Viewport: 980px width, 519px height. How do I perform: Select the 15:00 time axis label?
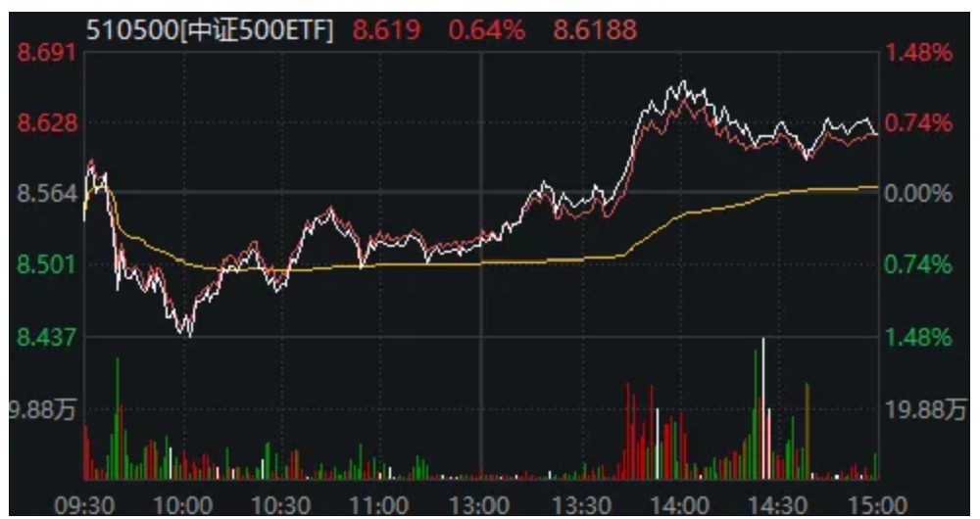[x=876, y=504]
